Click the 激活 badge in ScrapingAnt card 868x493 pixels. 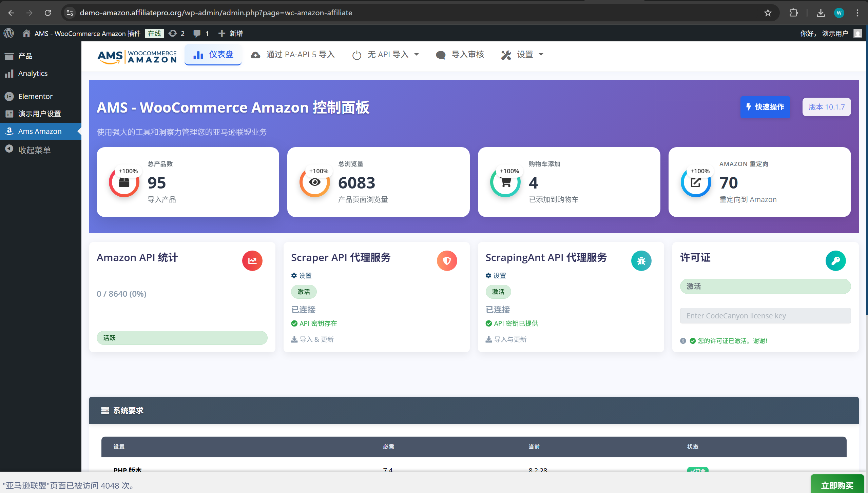[x=498, y=292]
